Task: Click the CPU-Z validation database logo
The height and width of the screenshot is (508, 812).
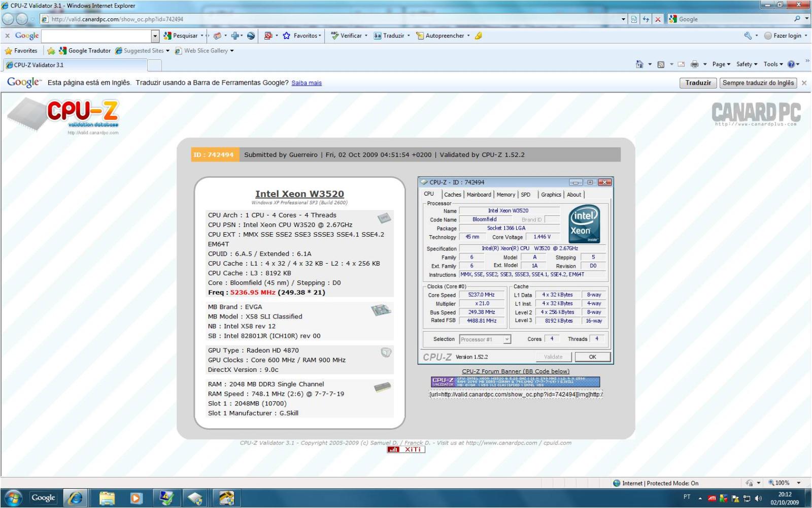Action: pyautogui.click(x=63, y=115)
